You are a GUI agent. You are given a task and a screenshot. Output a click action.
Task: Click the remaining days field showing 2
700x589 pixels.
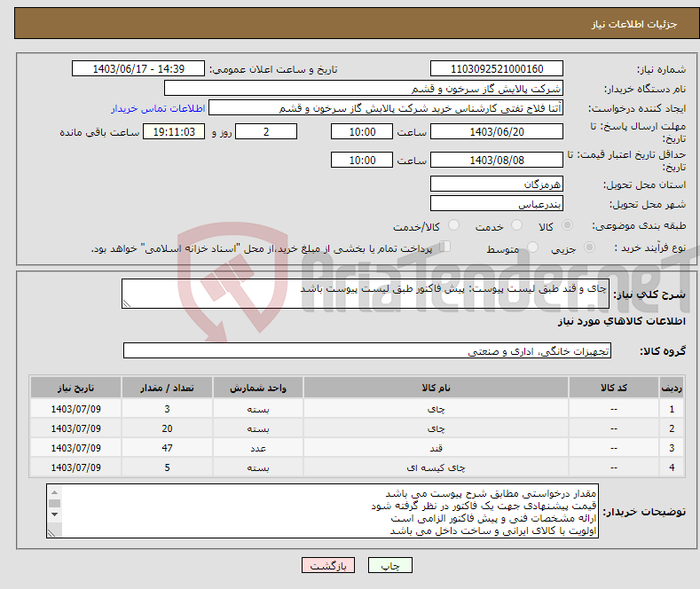(266, 131)
